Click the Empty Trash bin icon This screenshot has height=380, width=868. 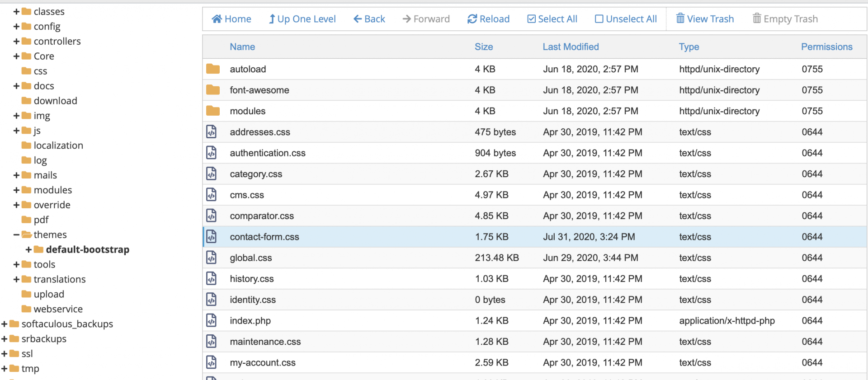tap(757, 18)
